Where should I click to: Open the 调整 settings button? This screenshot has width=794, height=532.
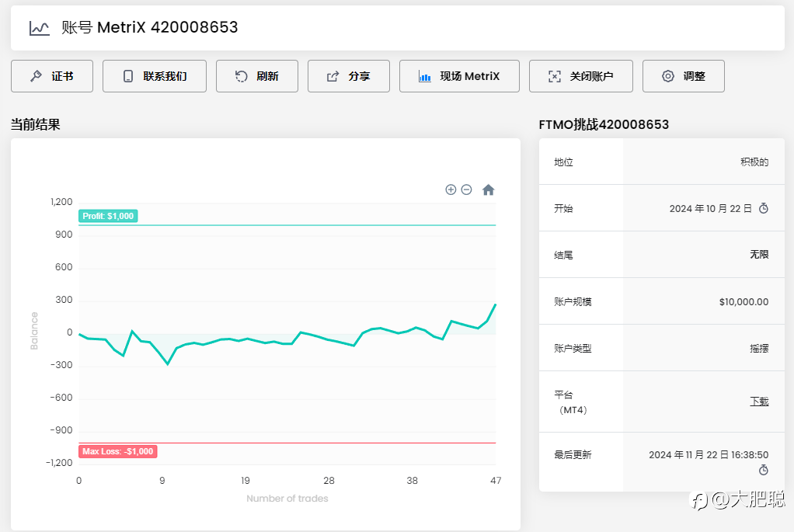pos(684,76)
